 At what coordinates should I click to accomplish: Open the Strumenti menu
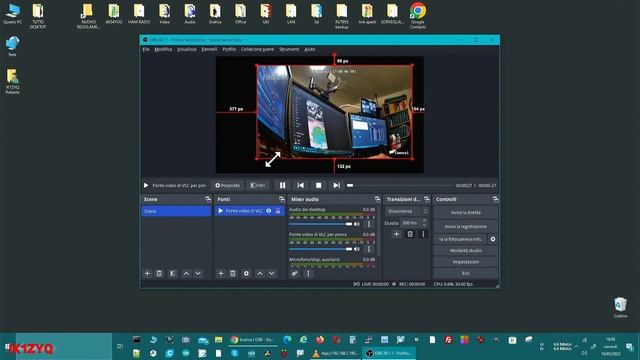289,49
